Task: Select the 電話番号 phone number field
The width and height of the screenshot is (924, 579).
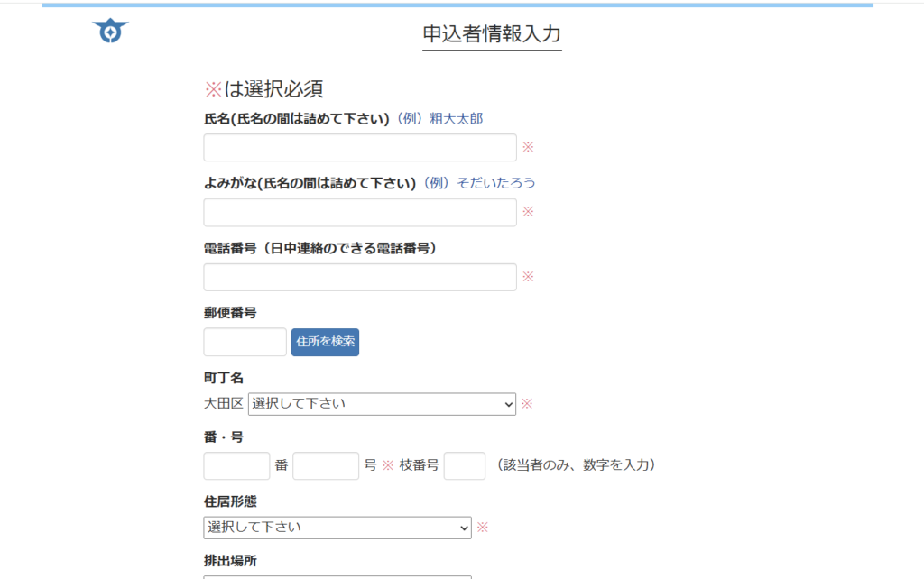Action: click(359, 278)
